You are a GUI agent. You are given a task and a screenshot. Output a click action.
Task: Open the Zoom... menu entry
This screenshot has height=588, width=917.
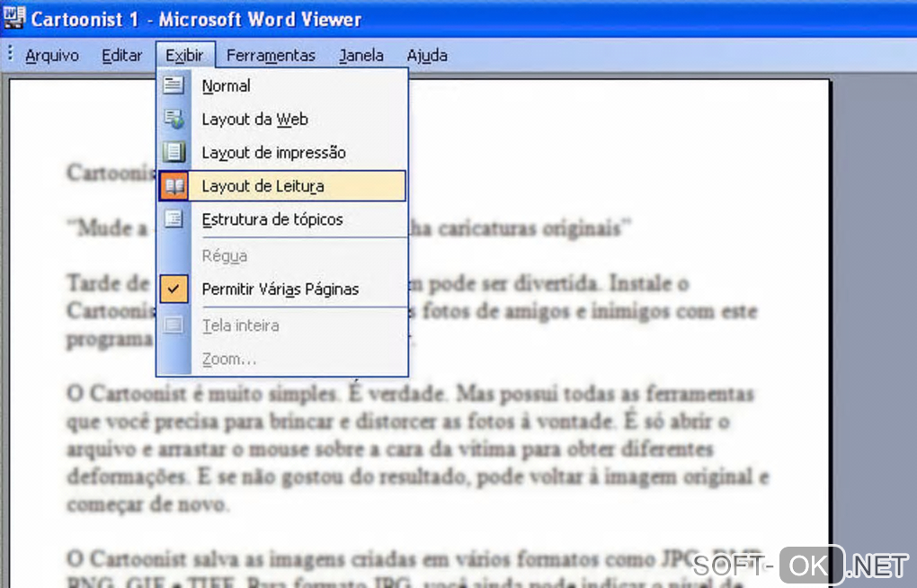(282, 359)
